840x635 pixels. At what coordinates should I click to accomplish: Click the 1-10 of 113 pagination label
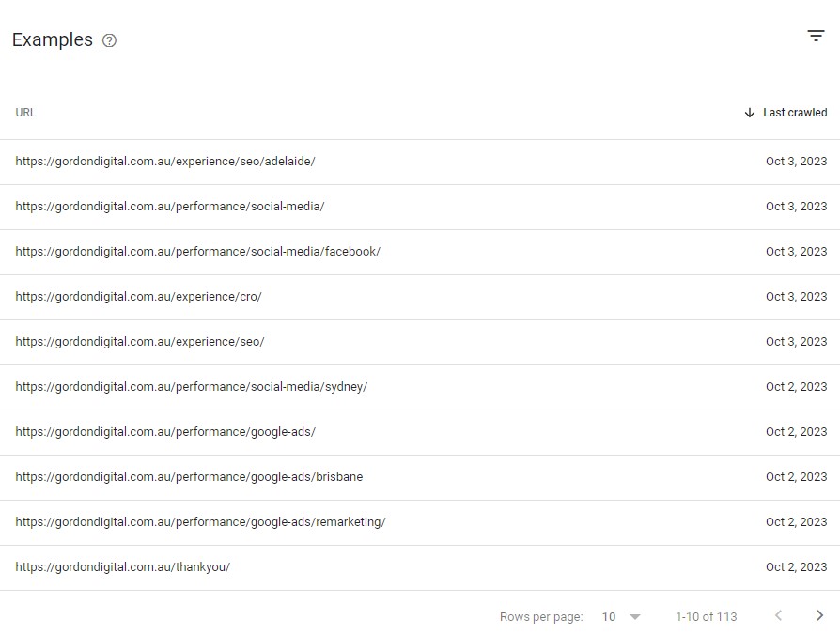click(705, 616)
